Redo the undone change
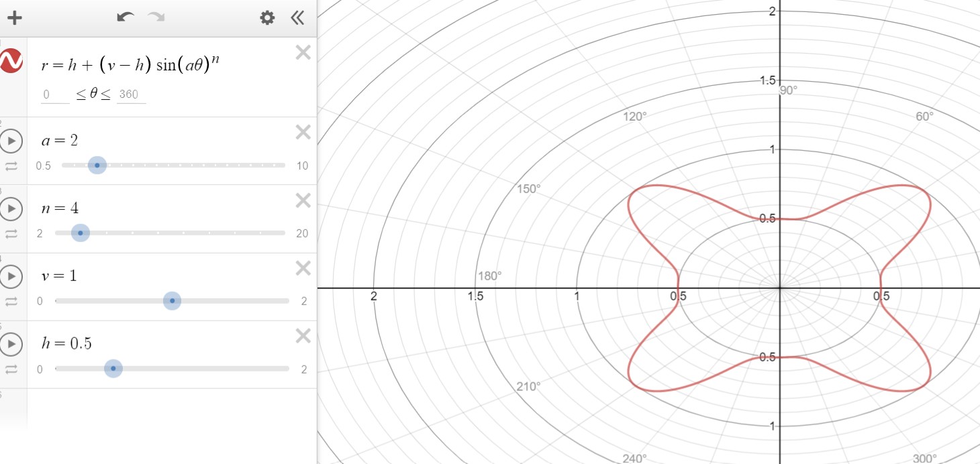 [x=156, y=17]
